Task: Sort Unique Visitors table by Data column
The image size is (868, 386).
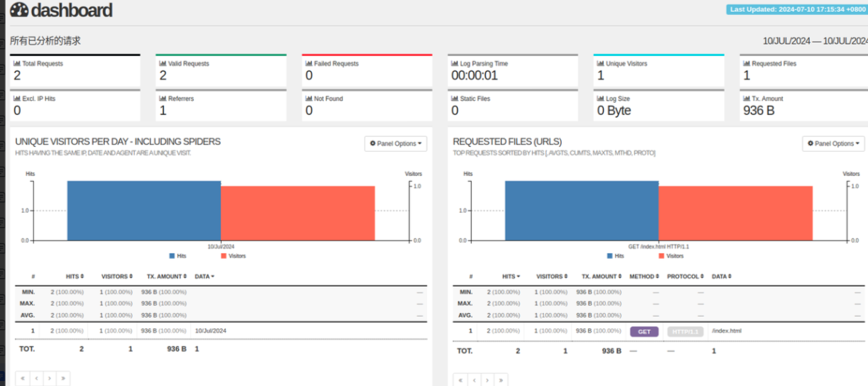Action: click(x=205, y=276)
